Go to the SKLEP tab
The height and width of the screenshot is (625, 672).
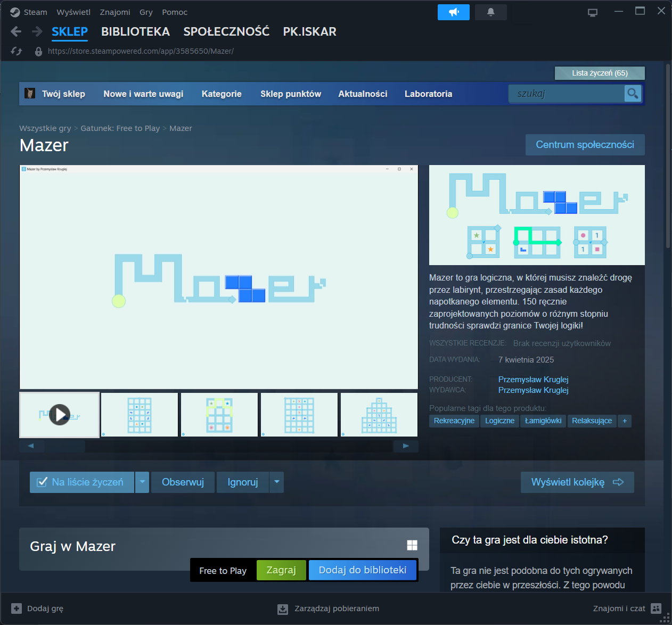(x=70, y=32)
